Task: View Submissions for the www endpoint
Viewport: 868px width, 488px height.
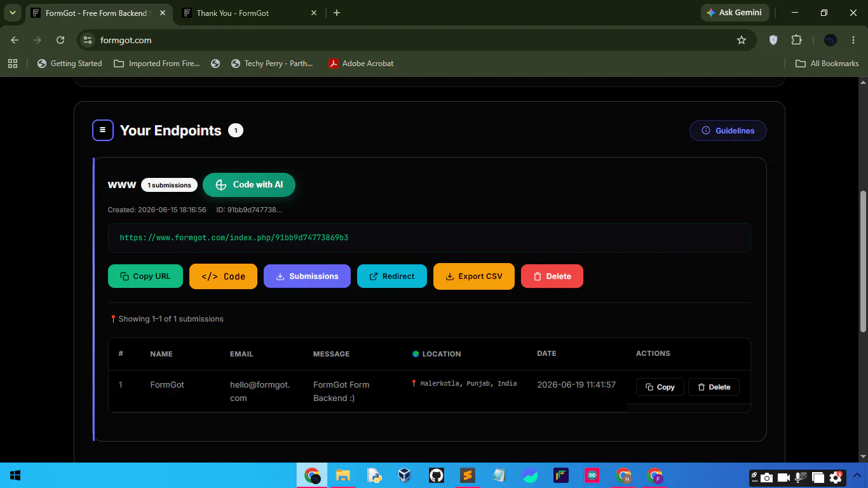Action: point(307,276)
